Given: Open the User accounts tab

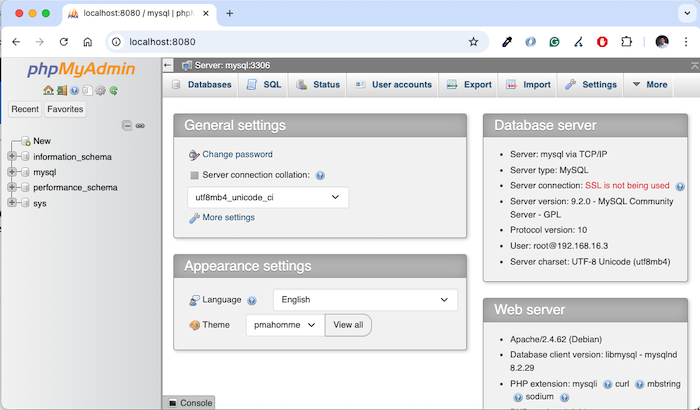Looking at the screenshot, I should pyautogui.click(x=393, y=85).
